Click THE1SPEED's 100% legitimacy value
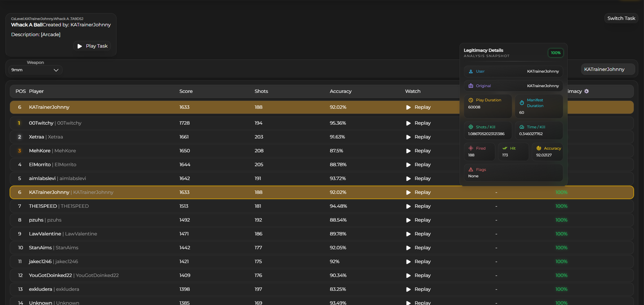This screenshot has width=644, height=305. (561, 206)
